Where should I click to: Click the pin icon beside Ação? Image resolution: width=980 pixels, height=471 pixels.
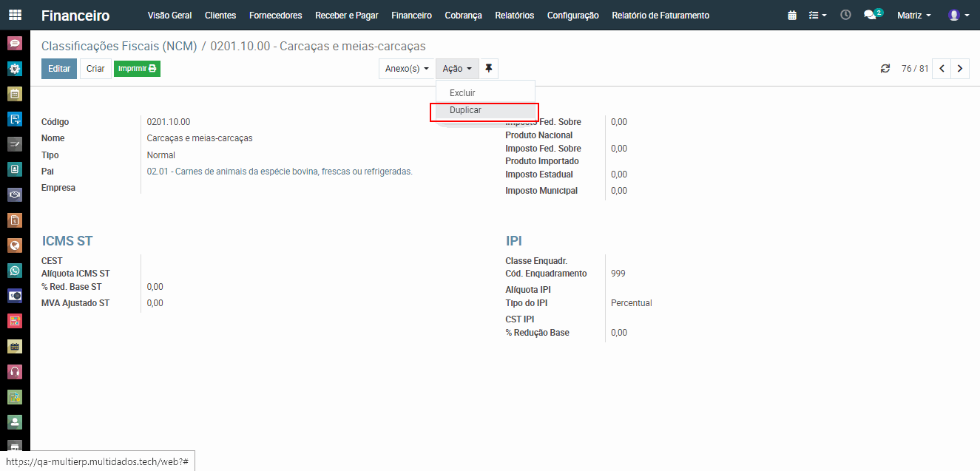(x=488, y=69)
